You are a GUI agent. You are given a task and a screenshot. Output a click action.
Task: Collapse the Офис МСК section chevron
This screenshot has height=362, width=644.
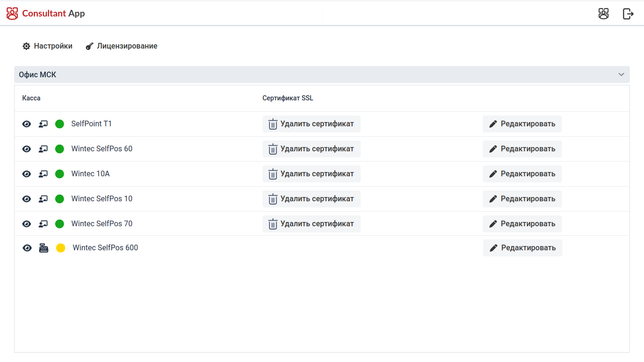(621, 74)
